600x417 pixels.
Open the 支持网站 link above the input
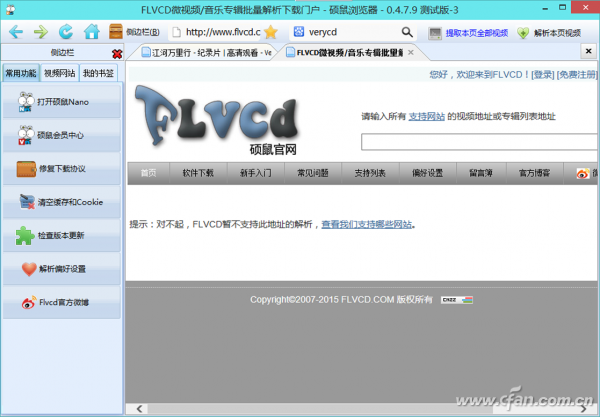(x=427, y=116)
